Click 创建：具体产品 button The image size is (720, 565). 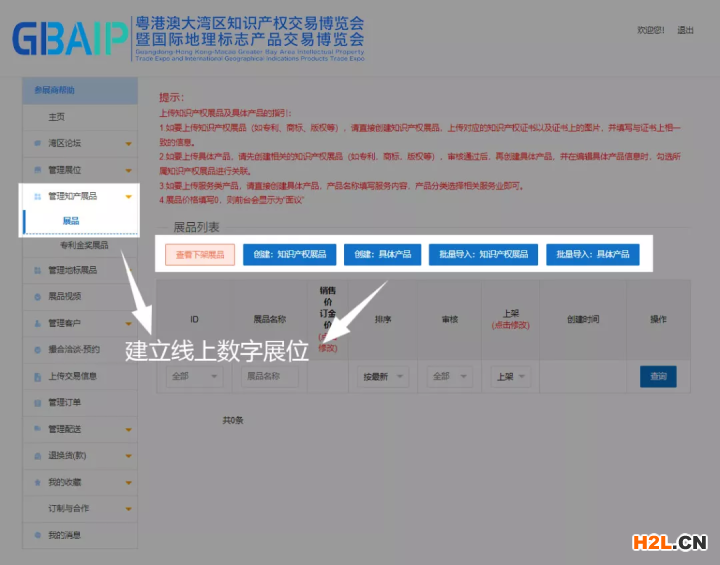click(382, 254)
